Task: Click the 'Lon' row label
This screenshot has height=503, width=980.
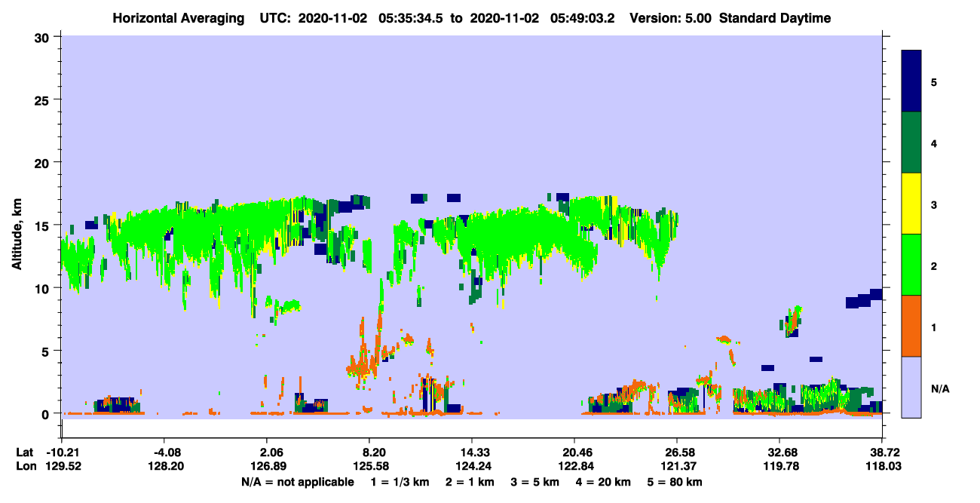Action: pyautogui.click(x=25, y=466)
